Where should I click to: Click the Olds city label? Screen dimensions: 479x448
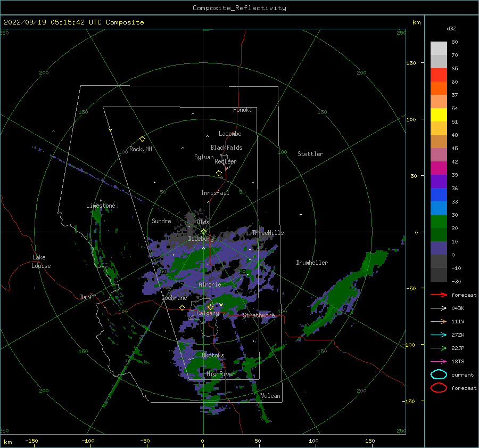click(203, 222)
